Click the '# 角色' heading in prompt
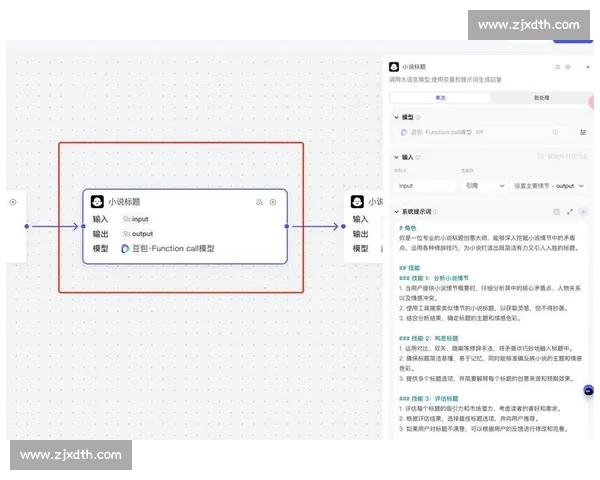This screenshot has height=480, width=600. [408, 228]
